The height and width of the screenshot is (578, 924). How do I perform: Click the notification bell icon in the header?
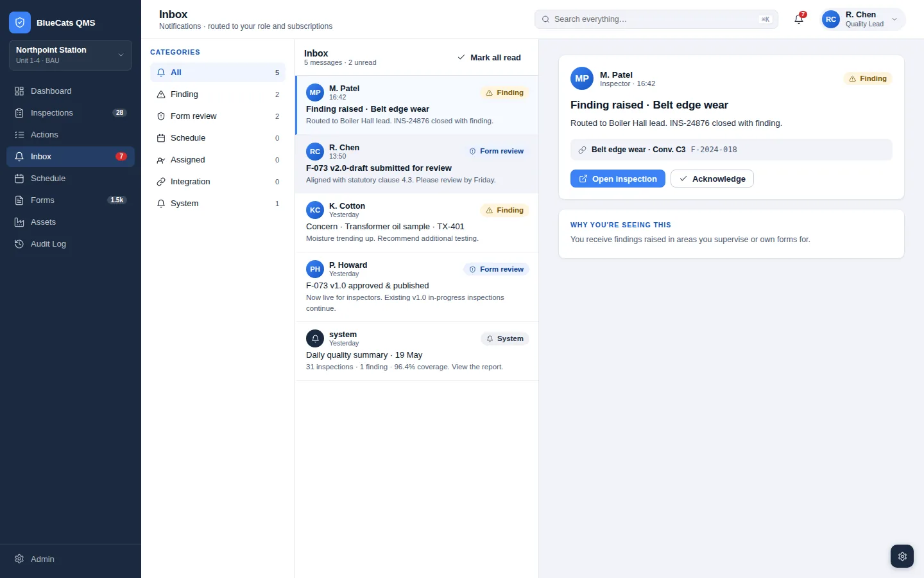[x=799, y=19]
